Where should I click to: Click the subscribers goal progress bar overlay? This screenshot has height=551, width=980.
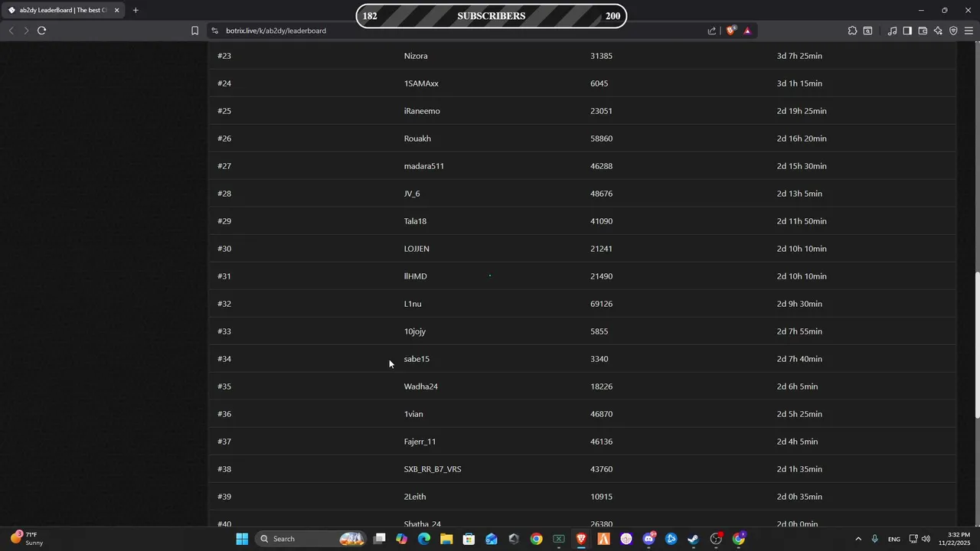tap(492, 16)
